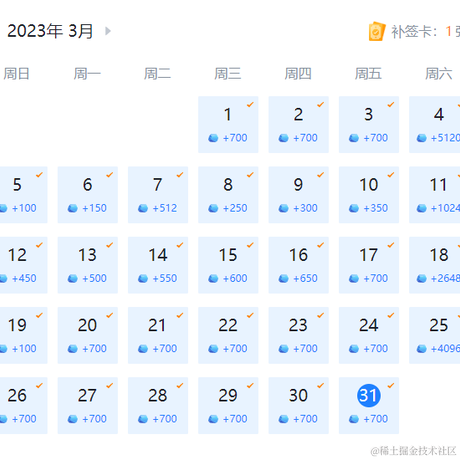Select calendar day 13 with +500
Image resolution: width=460 pixels, height=460 pixels.
tap(88, 265)
